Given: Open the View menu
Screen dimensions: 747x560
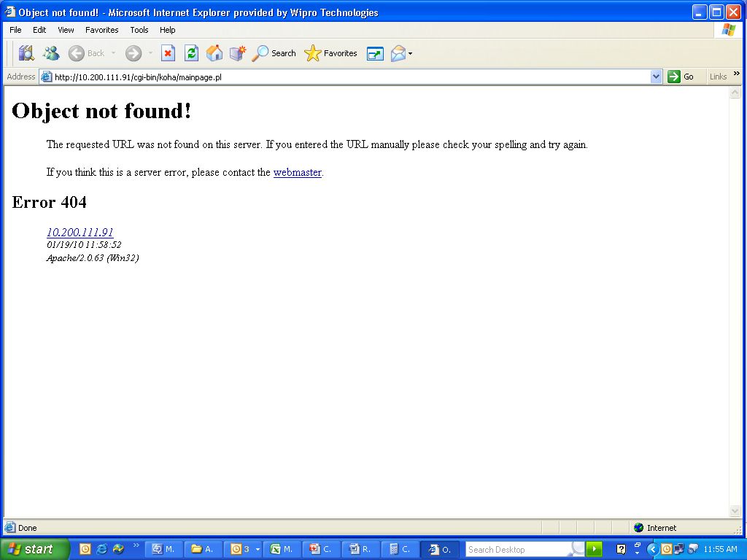Looking at the screenshot, I should pyautogui.click(x=66, y=30).
